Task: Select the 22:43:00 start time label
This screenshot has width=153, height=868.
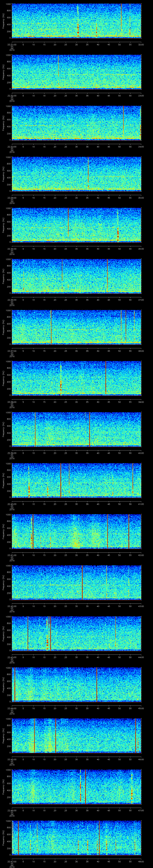Action: point(12,657)
